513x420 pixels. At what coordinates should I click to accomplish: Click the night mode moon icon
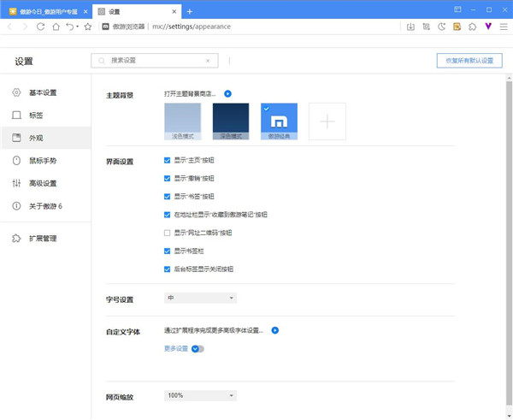click(442, 27)
